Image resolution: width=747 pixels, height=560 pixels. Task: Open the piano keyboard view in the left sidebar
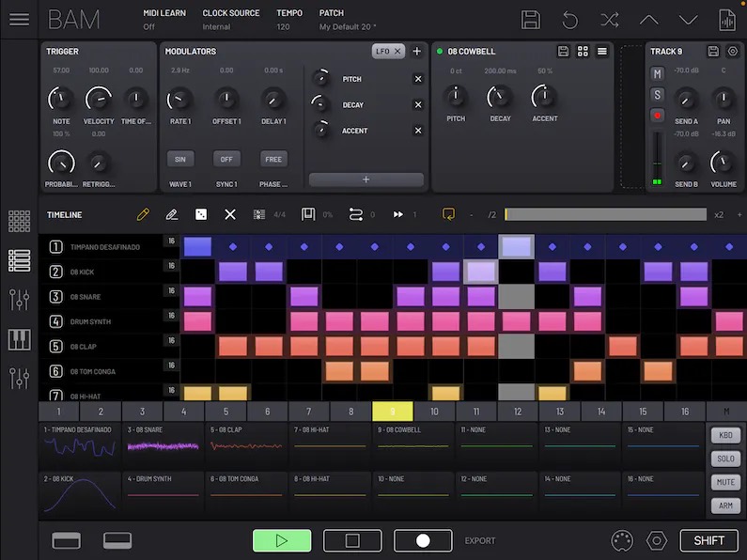[19, 340]
